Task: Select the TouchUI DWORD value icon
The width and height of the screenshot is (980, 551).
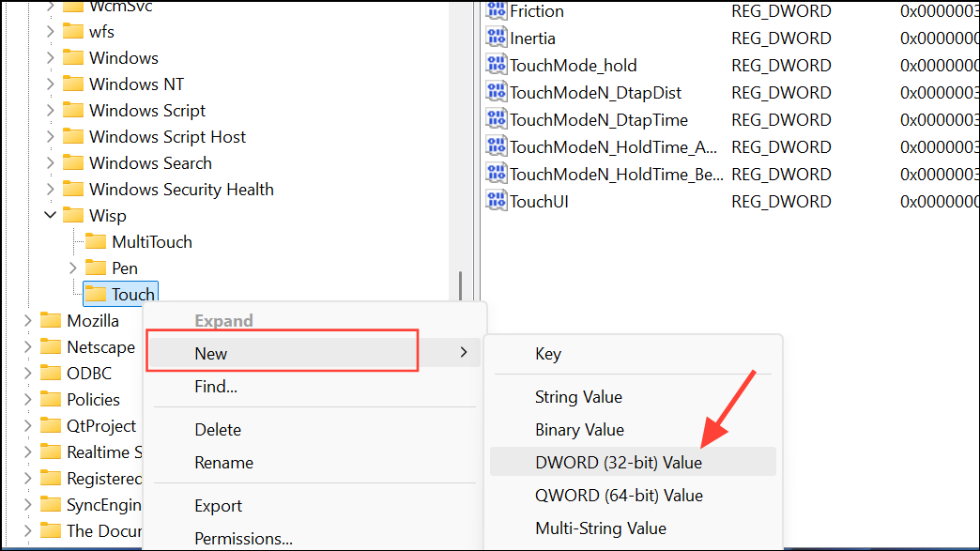Action: pyautogui.click(x=496, y=201)
